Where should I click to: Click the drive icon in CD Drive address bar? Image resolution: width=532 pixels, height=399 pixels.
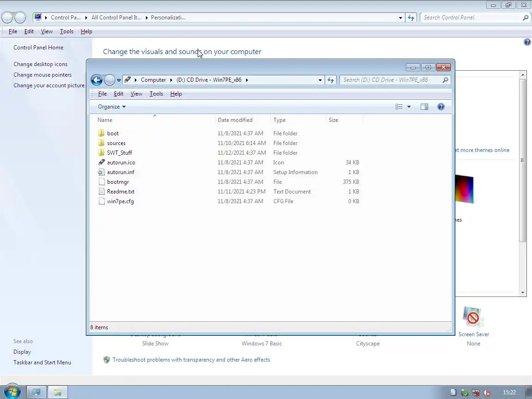(x=127, y=80)
